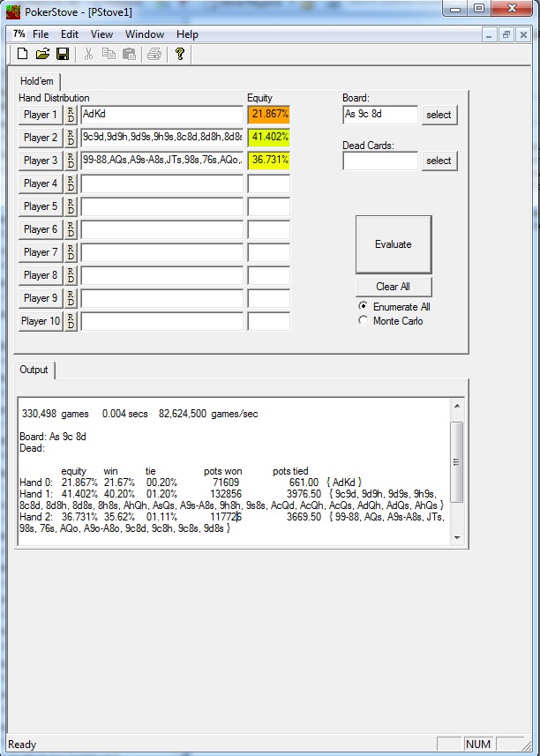
Task: Click the inner document restore button
Action: tap(506, 34)
